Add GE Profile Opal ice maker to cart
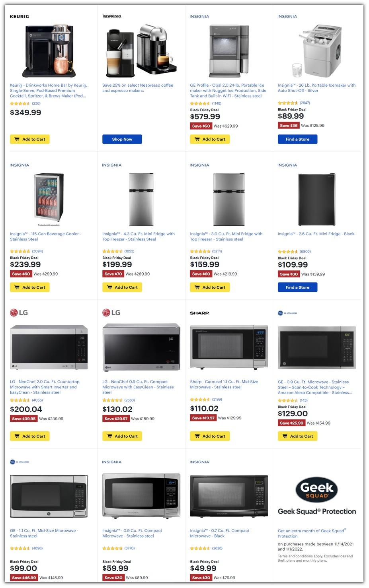Image resolution: width=369 pixels, height=588 pixels. (210, 139)
